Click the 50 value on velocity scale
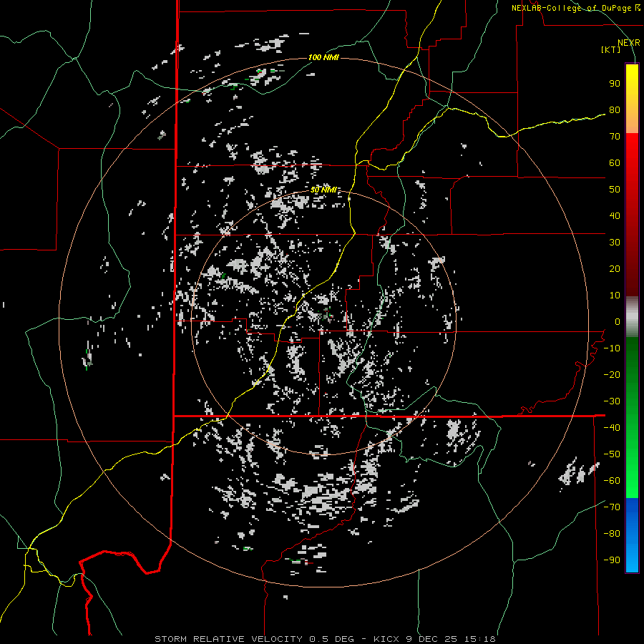This screenshot has width=644, height=644. [615, 190]
